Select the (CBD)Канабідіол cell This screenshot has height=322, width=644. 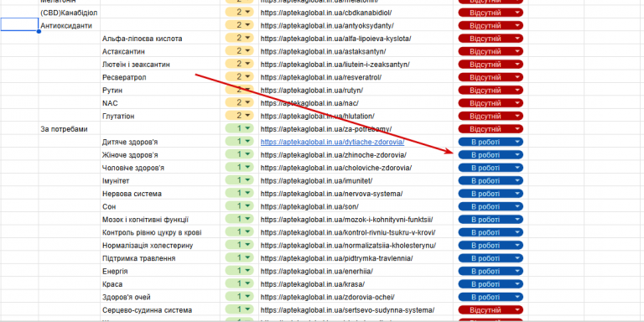[70, 13]
